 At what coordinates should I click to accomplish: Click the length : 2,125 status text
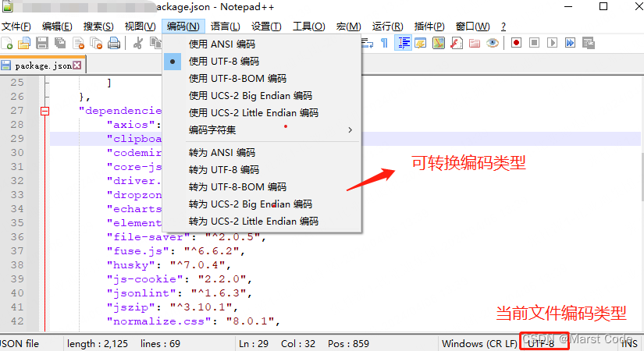pos(98,344)
